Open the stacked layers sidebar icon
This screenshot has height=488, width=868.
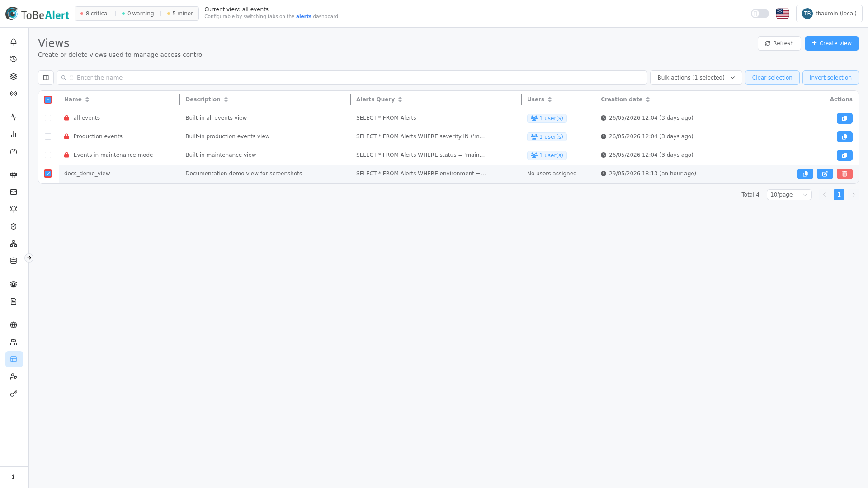pyautogui.click(x=14, y=76)
